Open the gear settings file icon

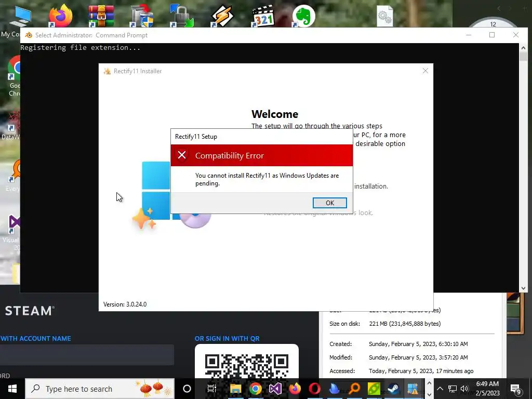point(384,16)
